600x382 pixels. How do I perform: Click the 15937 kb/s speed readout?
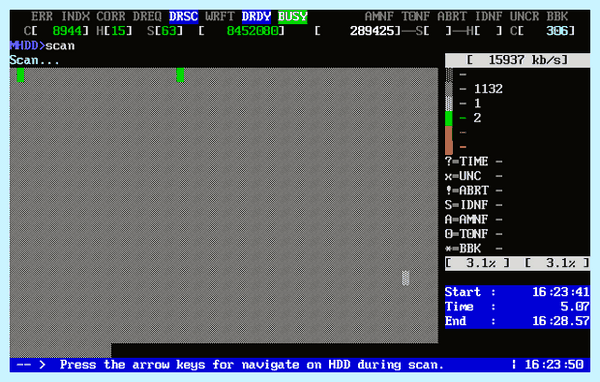click(x=517, y=60)
